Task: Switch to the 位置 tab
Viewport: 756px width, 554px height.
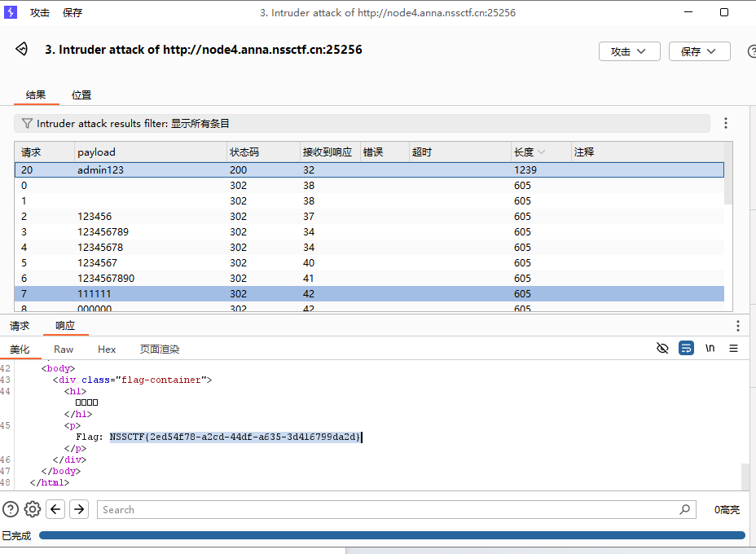Action: tap(81, 95)
